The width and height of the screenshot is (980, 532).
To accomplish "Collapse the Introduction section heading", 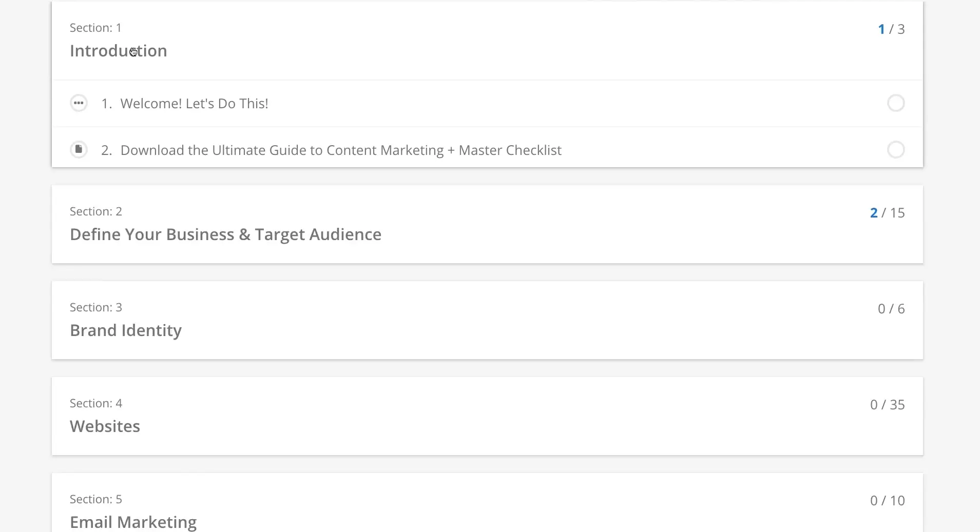I will click(119, 51).
